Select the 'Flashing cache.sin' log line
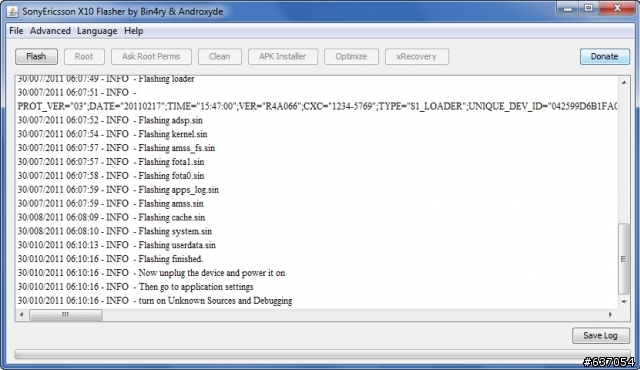640x370 pixels. (x=111, y=217)
